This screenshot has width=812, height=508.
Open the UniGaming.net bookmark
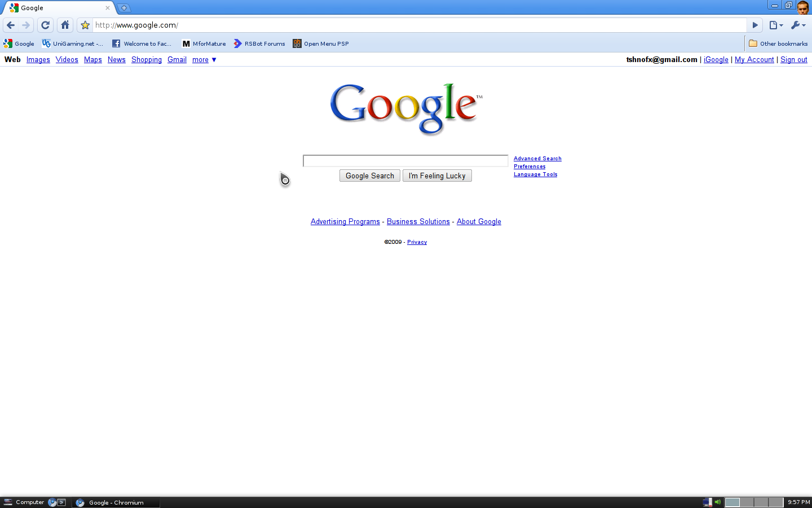[x=73, y=43]
